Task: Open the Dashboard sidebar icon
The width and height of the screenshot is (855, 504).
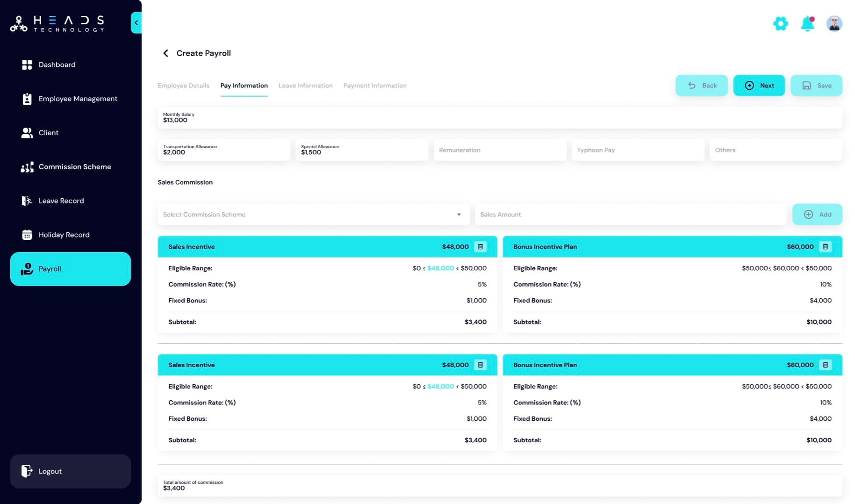Action: (x=27, y=65)
